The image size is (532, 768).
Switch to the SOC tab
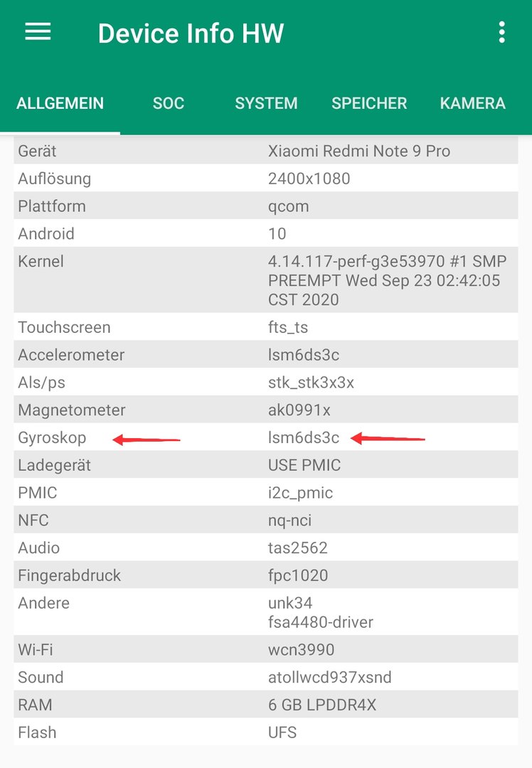point(168,103)
